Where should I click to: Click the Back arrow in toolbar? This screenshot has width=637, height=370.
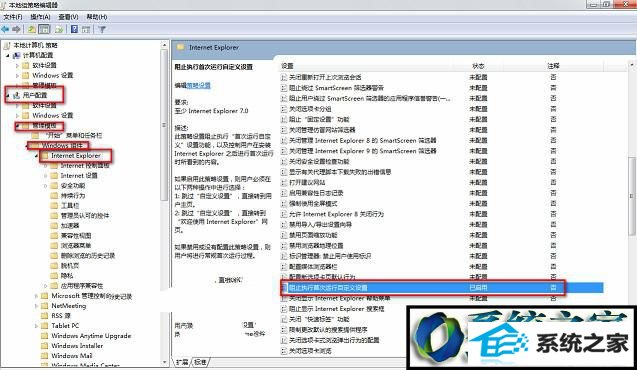click(x=5, y=29)
